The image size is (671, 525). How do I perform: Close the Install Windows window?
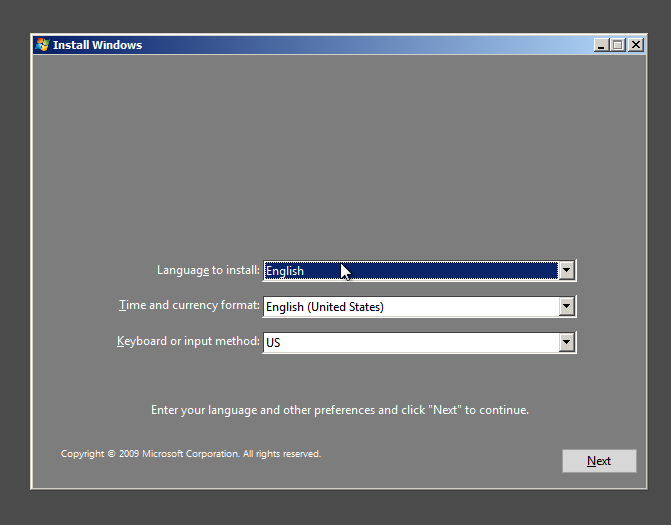(x=636, y=45)
